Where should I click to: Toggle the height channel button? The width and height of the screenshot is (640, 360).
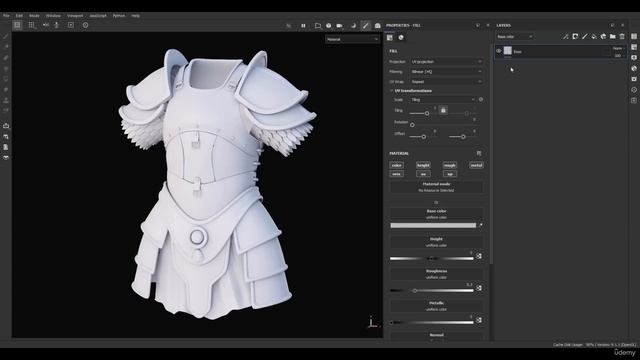click(423, 165)
